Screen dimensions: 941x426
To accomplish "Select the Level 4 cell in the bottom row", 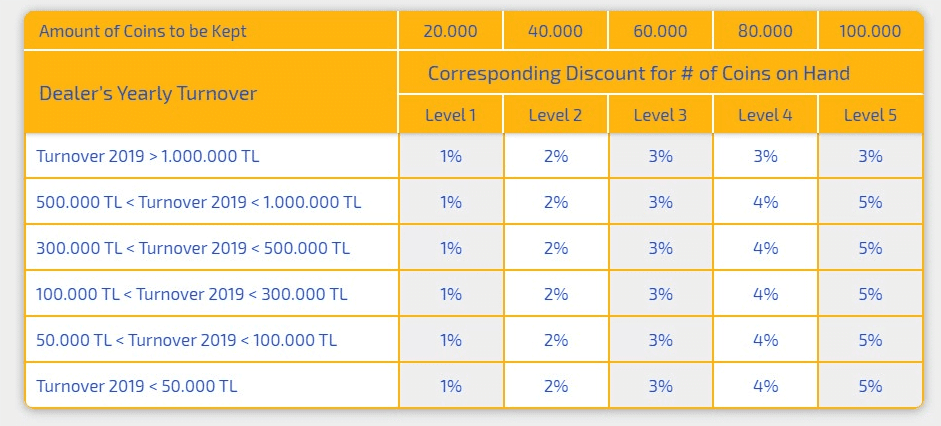I will pos(765,385).
